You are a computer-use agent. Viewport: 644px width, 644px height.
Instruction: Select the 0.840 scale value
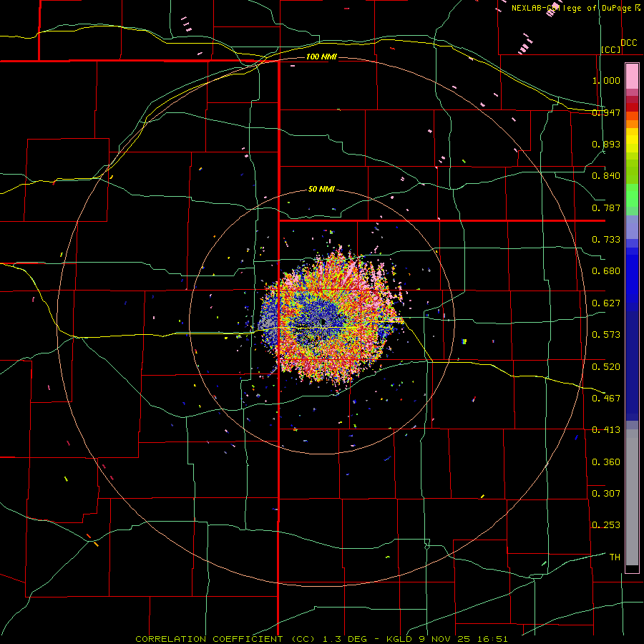point(606,176)
